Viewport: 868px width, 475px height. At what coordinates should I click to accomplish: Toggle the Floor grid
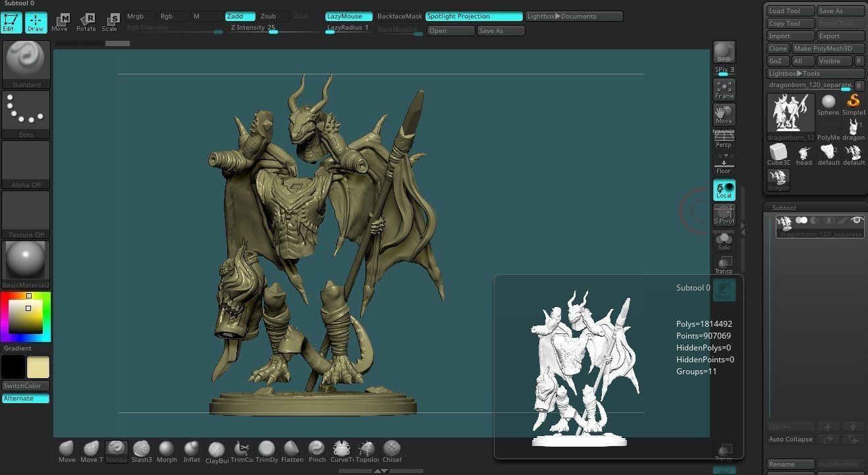[724, 165]
